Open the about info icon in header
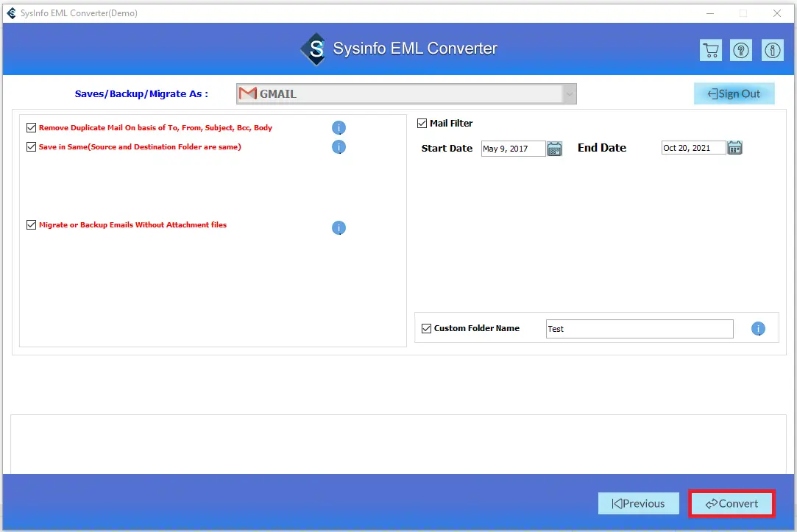This screenshot has height=532, width=797. coord(772,50)
